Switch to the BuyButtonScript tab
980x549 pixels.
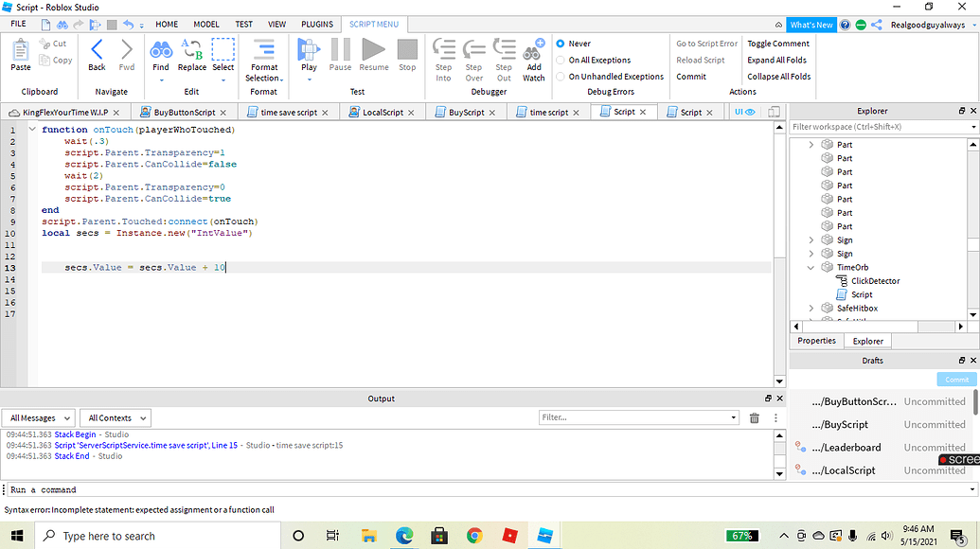(185, 112)
